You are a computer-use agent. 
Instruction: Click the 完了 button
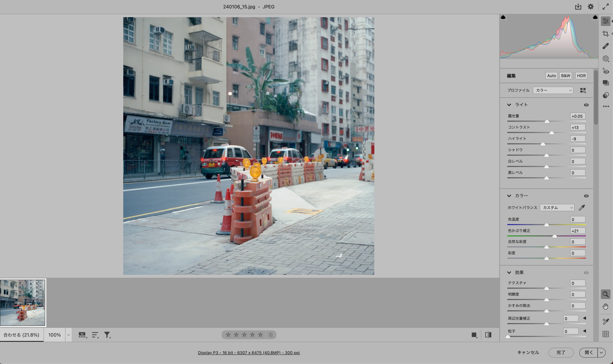coord(561,352)
